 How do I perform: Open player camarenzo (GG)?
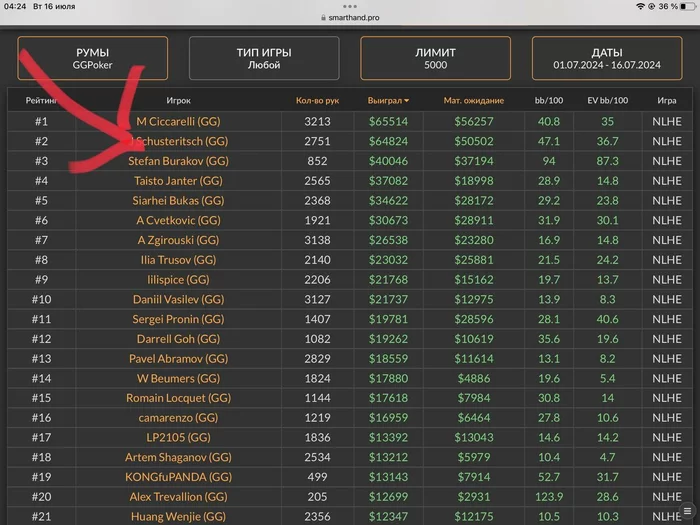click(x=179, y=417)
